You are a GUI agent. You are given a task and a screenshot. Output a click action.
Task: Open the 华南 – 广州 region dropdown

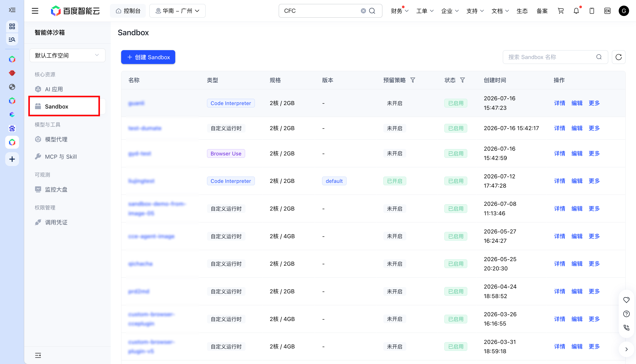(x=177, y=11)
